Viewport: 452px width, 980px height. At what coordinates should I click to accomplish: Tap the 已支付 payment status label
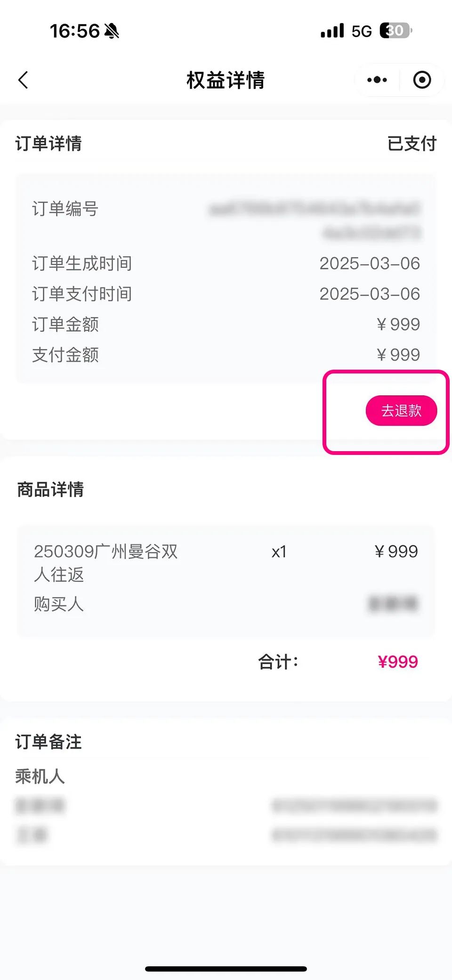coord(412,144)
